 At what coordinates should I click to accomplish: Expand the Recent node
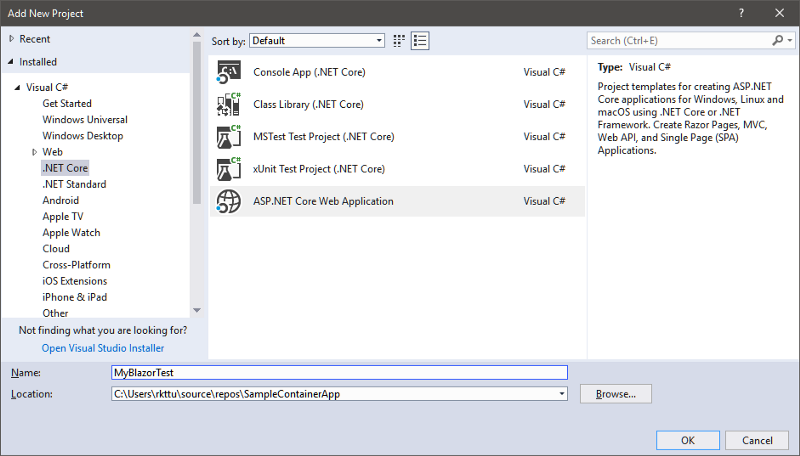(11, 39)
